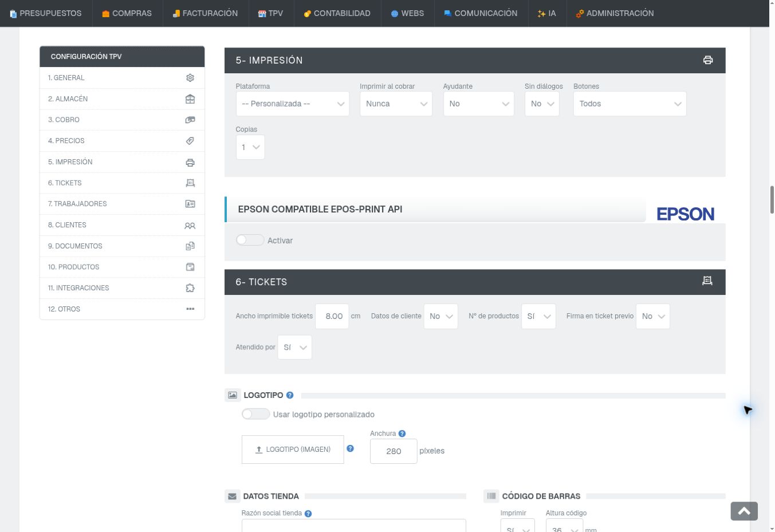775x532 pixels.
Task: Enable the Epson ePOS-Print Activar switch
Action: [x=250, y=240]
